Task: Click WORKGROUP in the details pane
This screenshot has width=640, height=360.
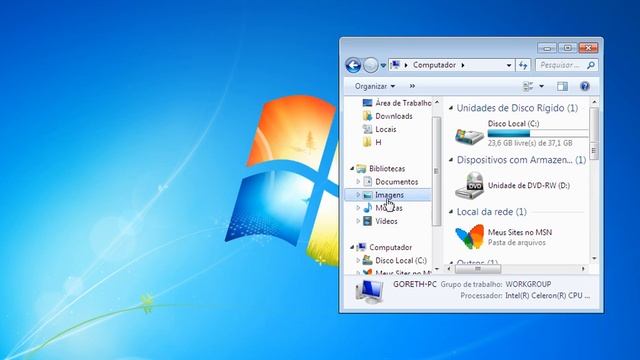Action: (x=528, y=284)
